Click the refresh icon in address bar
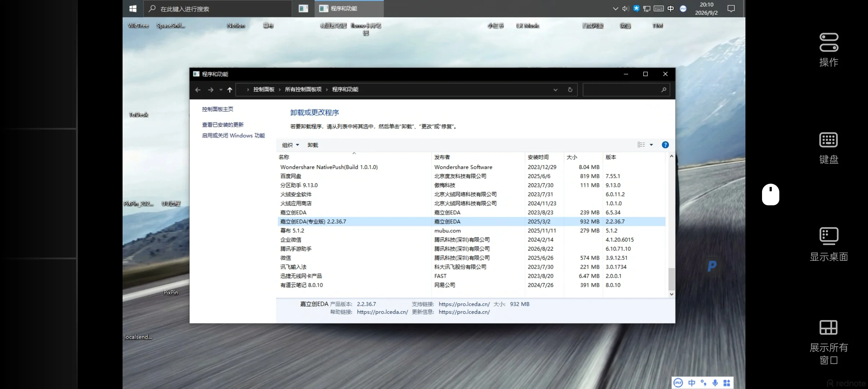Image resolution: width=868 pixels, height=389 pixels. point(570,90)
